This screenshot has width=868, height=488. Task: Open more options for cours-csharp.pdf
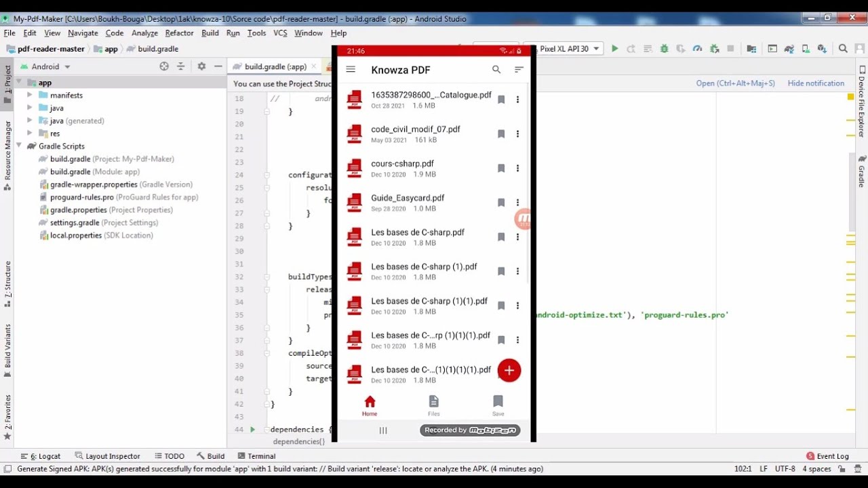(517, 168)
